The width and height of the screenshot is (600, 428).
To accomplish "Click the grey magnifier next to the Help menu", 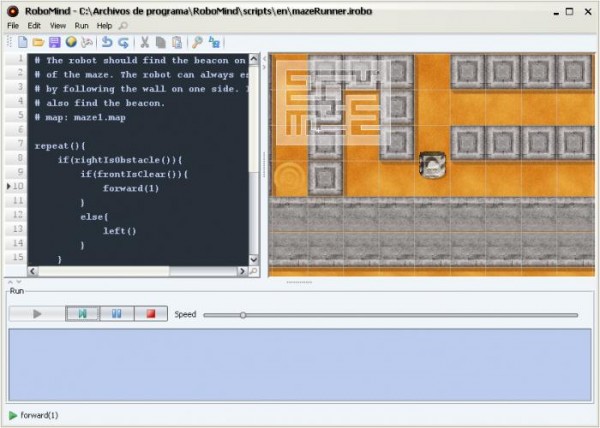I will (123, 26).
